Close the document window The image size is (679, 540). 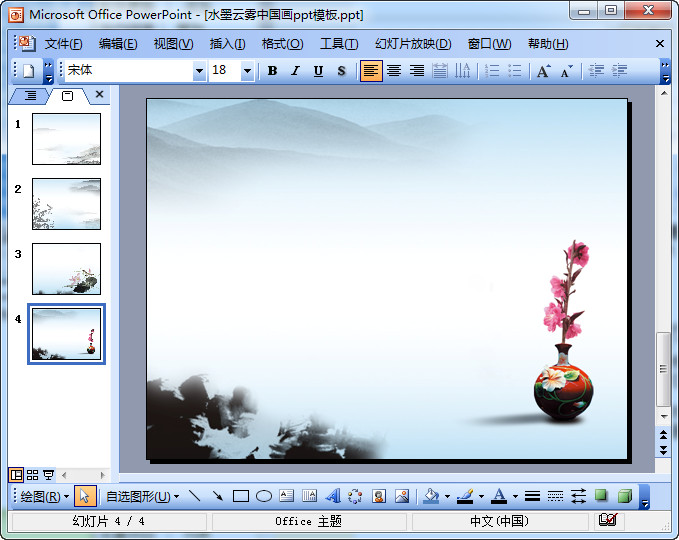tap(660, 43)
